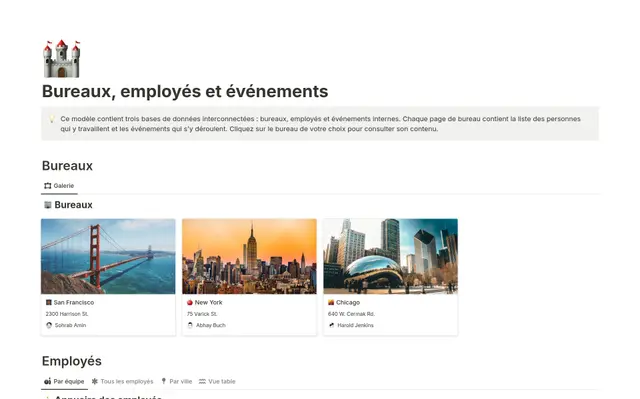The image size is (640, 399).
Task: Switch to the Par équipe tab
Action: pos(64,381)
